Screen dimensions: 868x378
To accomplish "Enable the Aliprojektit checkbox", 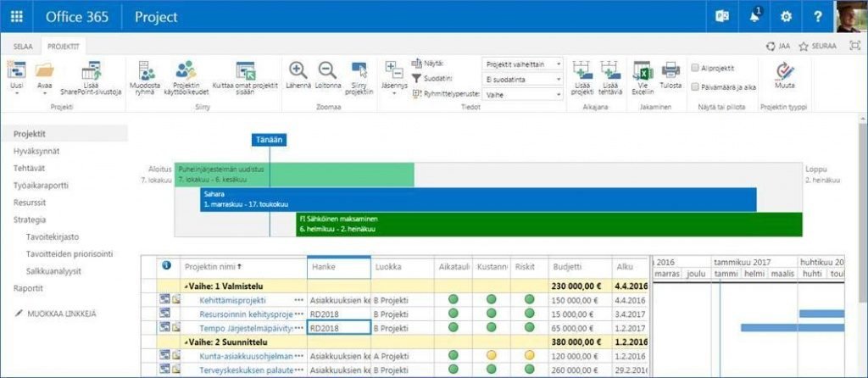I will tap(696, 68).
